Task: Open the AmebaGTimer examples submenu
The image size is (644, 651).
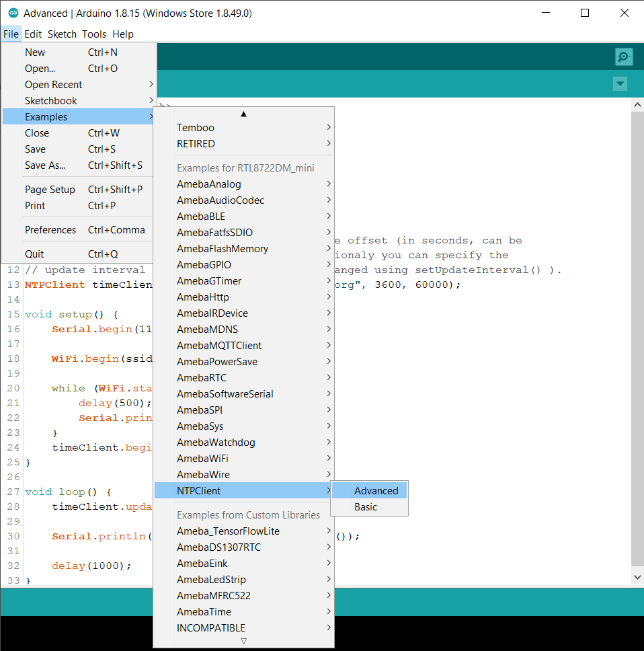Action: pyautogui.click(x=243, y=281)
